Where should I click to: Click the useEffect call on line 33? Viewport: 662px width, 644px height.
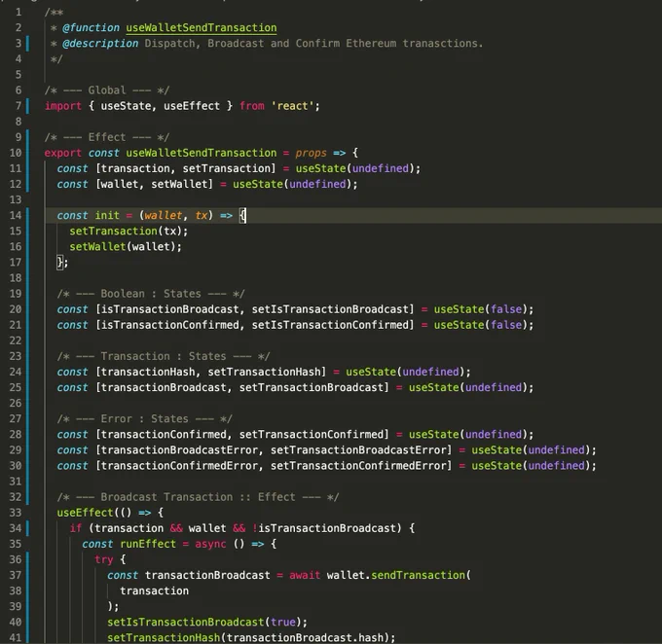85,513
